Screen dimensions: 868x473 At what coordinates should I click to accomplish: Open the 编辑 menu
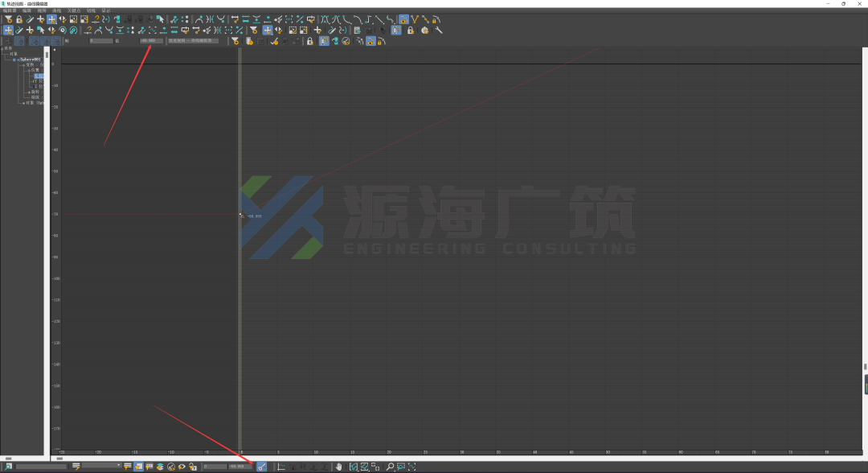click(x=27, y=11)
